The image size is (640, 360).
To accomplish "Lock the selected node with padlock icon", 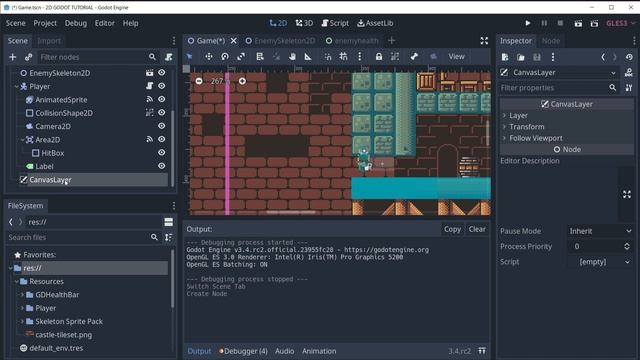I will [379, 57].
